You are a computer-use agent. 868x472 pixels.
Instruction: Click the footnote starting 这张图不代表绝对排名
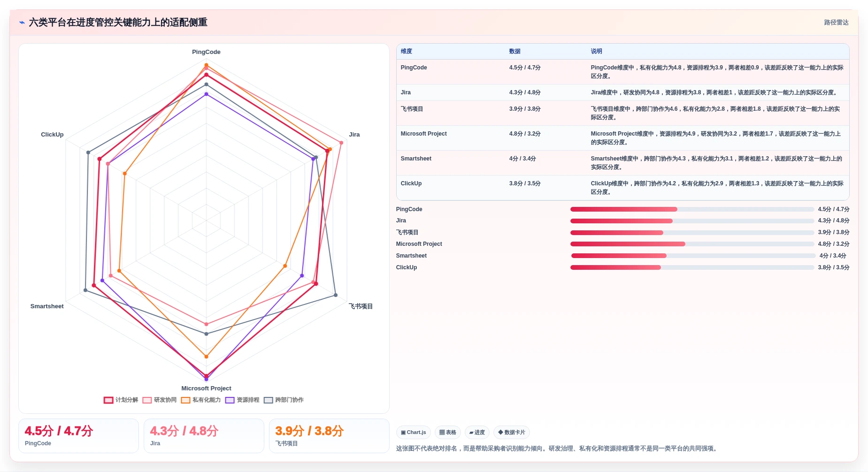tap(557, 449)
